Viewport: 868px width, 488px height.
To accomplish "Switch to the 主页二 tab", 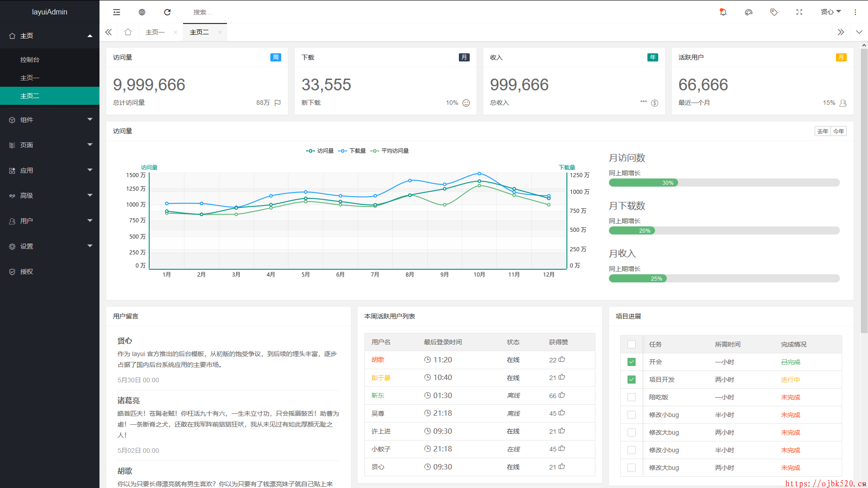I will [199, 32].
